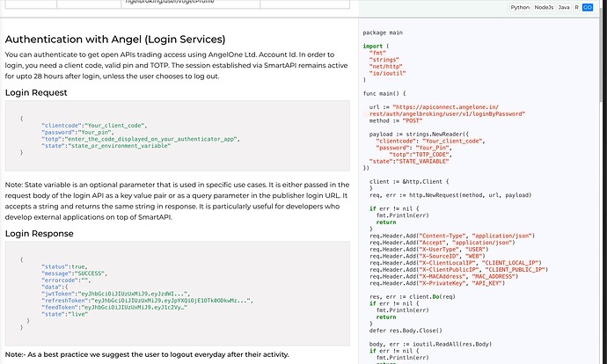The height and width of the screenshot is (364, 607).
Task: Click the "io/ioutil" import line
Action: [x=387, y=73]
